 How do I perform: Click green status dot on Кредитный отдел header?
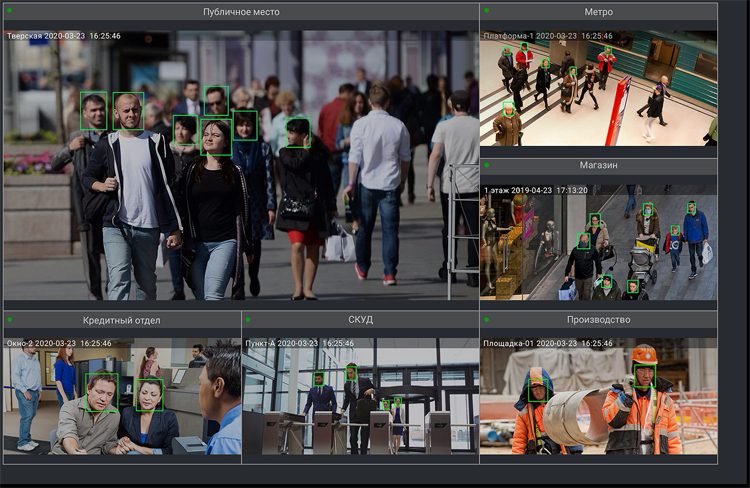coord(9,320)
